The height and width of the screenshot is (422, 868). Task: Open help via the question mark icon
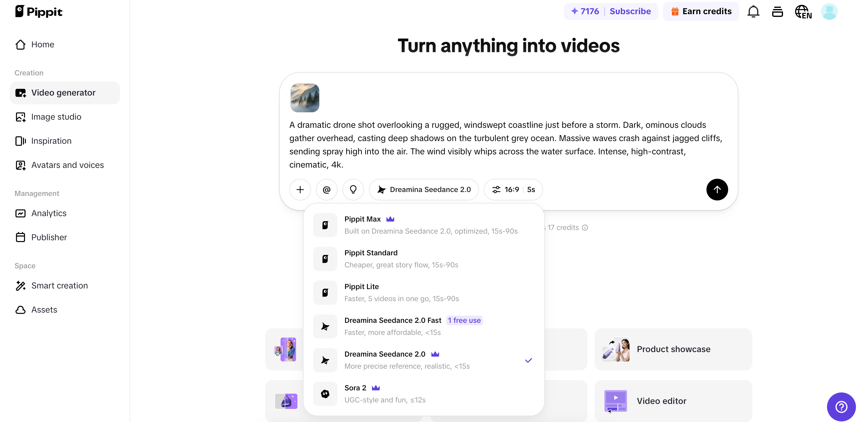841,407
